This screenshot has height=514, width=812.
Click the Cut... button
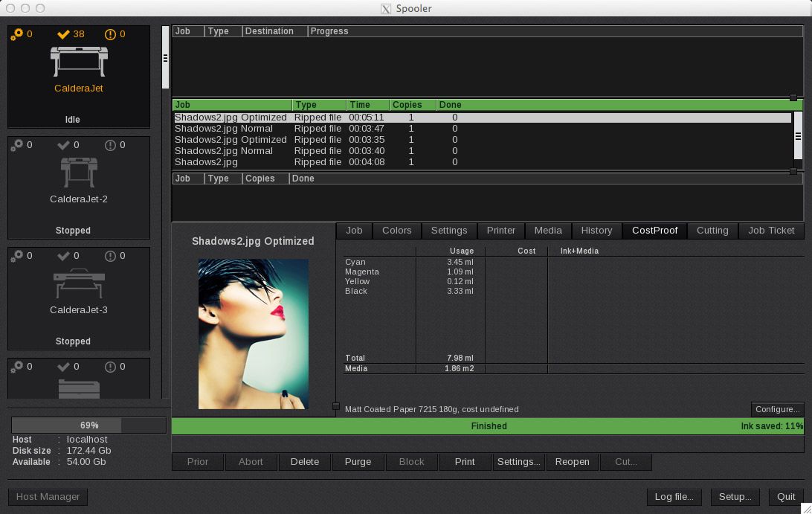[x=625, y=462]
